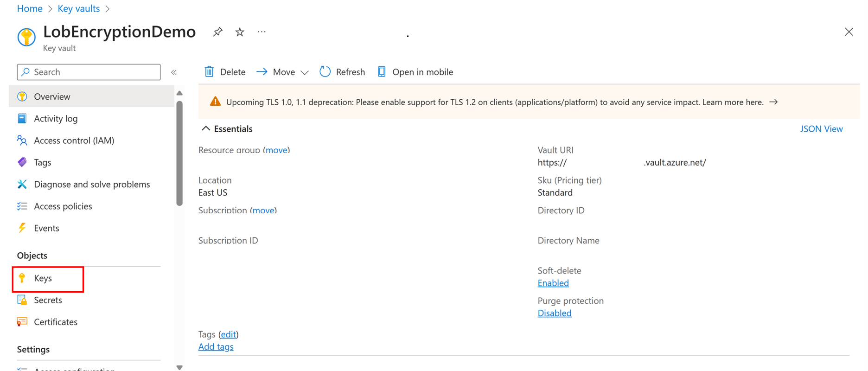This screenshot has height=371, width=868.
Task: Open the more options ellipsis
Action: pyautogui.click(x=262, y=32)
